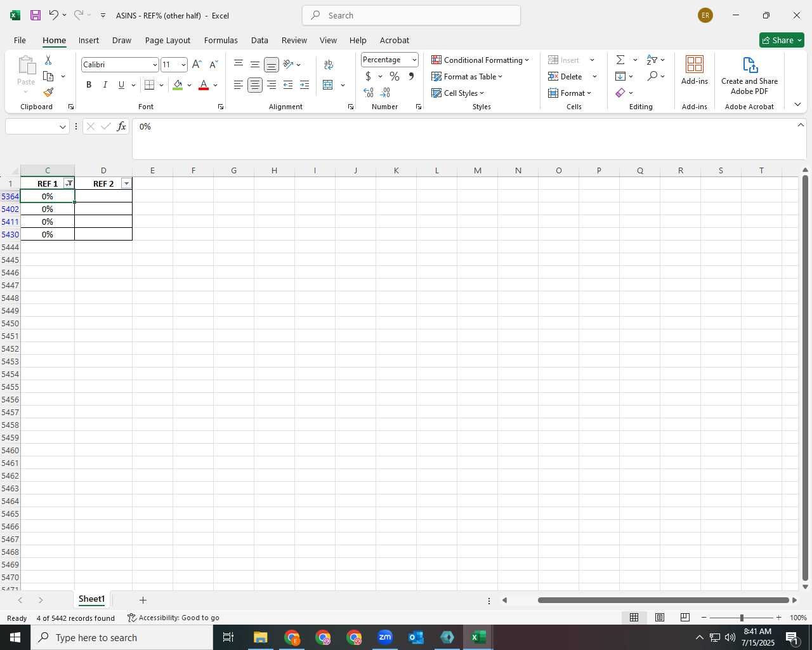Click the Clear eraser icon
Screen dimensions: 812x650
(x=620, y=93)
